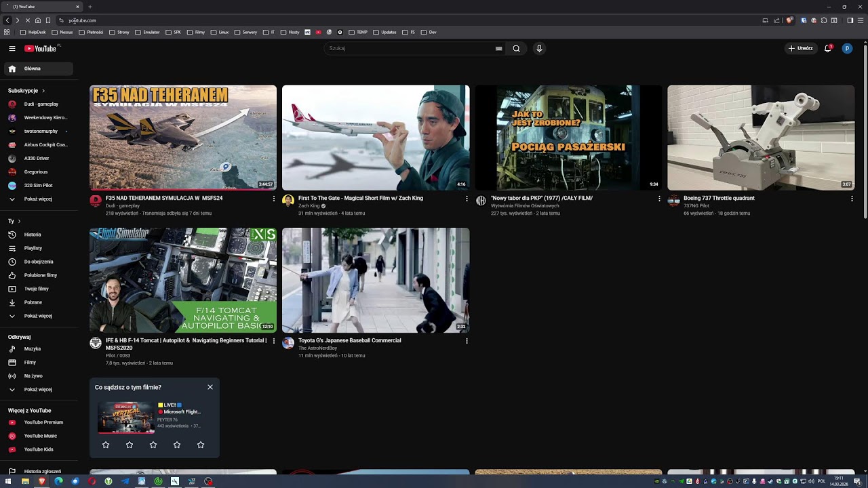The image size is (868, 488).
Task: Open a new browser tab
Action: tap(90, 7)
